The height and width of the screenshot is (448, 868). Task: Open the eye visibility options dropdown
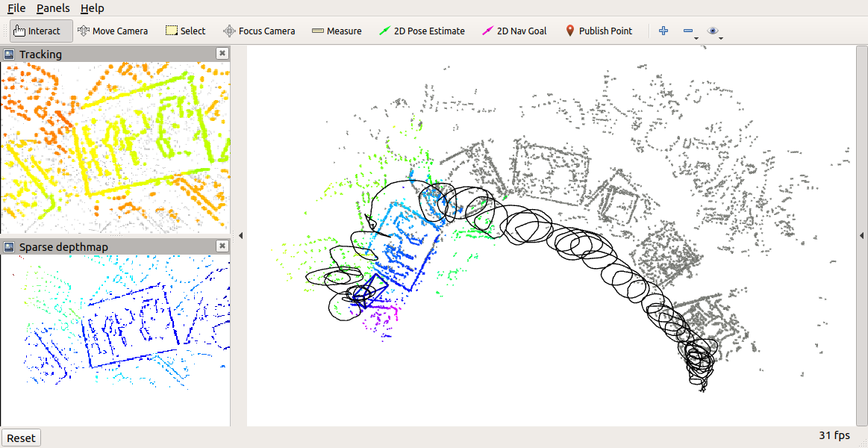[715, 32]
